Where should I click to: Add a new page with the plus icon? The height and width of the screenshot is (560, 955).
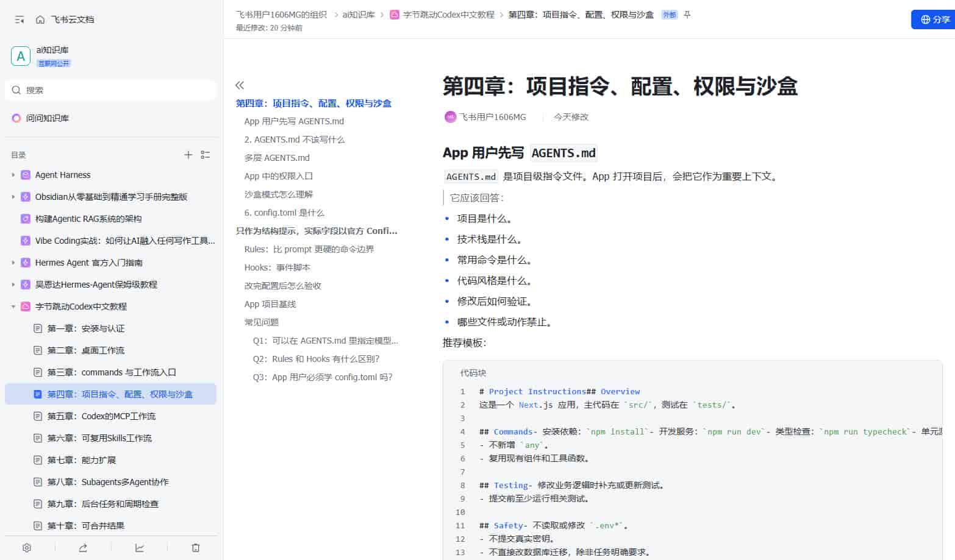[188, 155]
